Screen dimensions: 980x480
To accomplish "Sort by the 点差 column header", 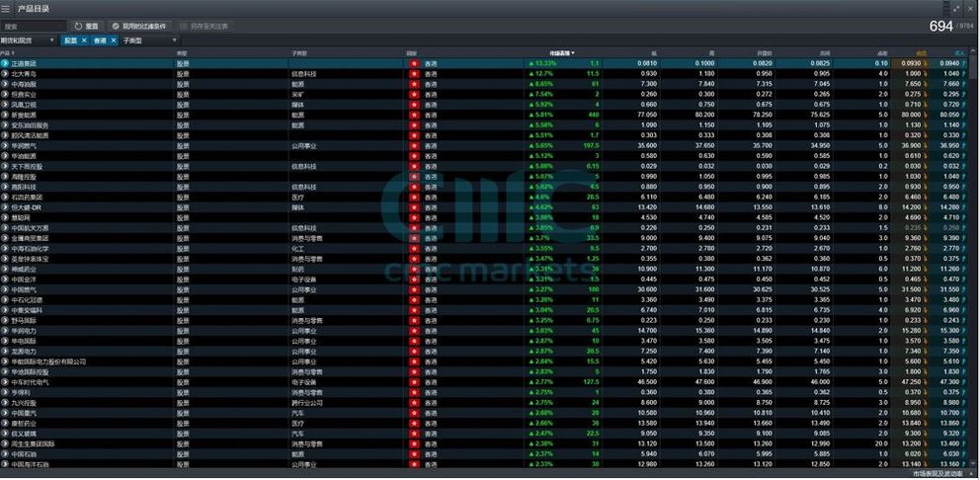I will [882, 53].
